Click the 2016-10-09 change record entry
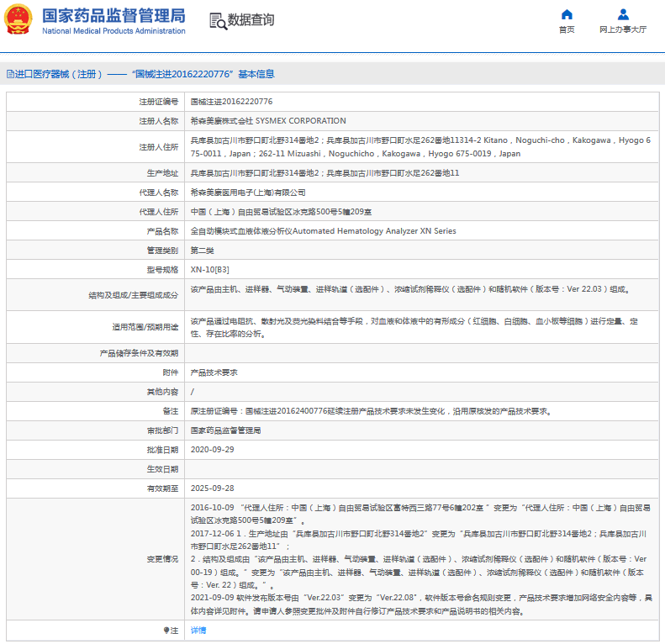Screen dimensions: 665x644 (420, 515)
